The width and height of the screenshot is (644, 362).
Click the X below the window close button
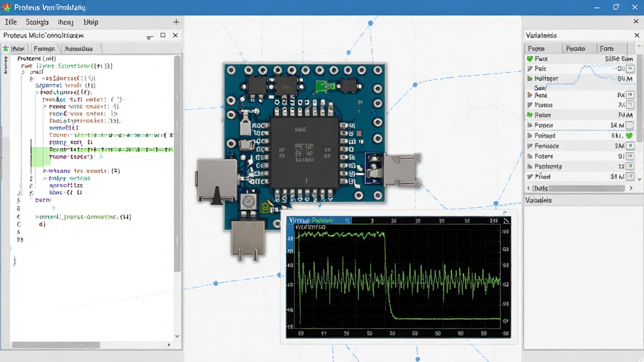tap(636, 21)
